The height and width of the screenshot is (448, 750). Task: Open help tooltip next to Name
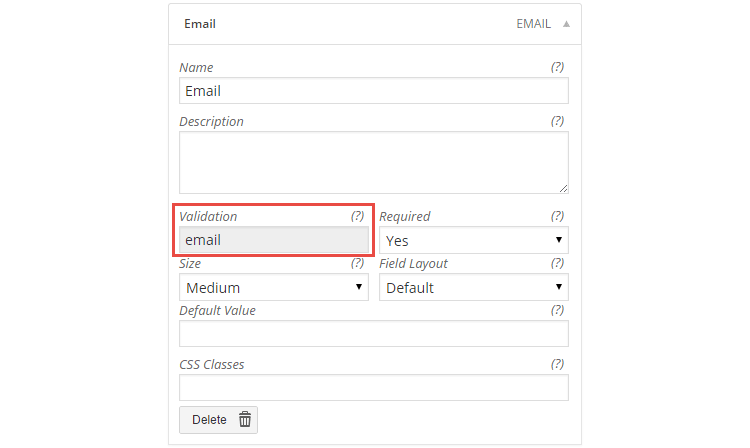[x=557, y=67]
